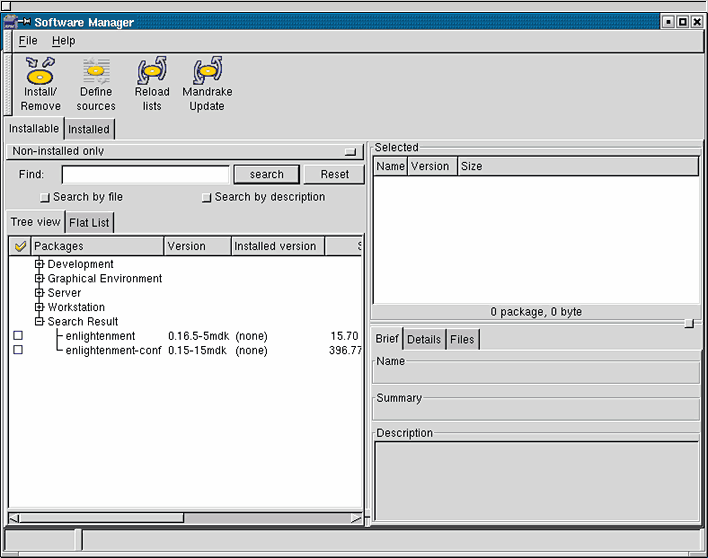Enable the Search by description option

(x=206, y=198)
